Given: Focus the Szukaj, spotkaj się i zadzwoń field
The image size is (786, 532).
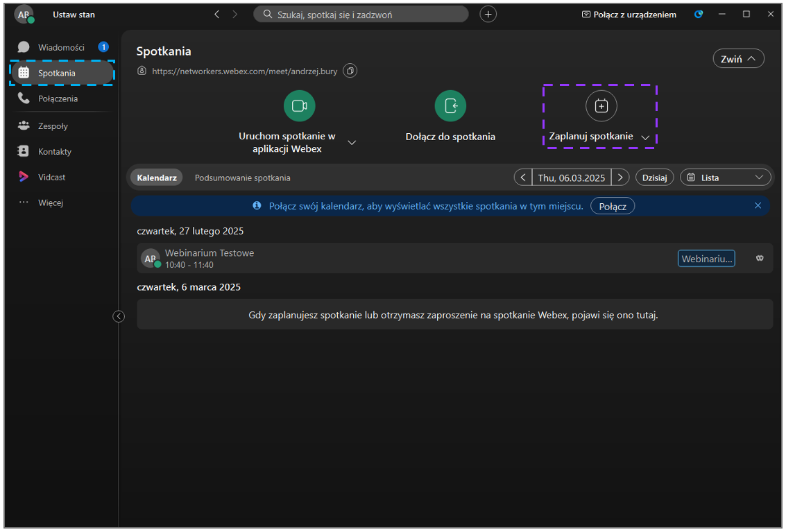Looking at the screenshot, I should point(361,15).
